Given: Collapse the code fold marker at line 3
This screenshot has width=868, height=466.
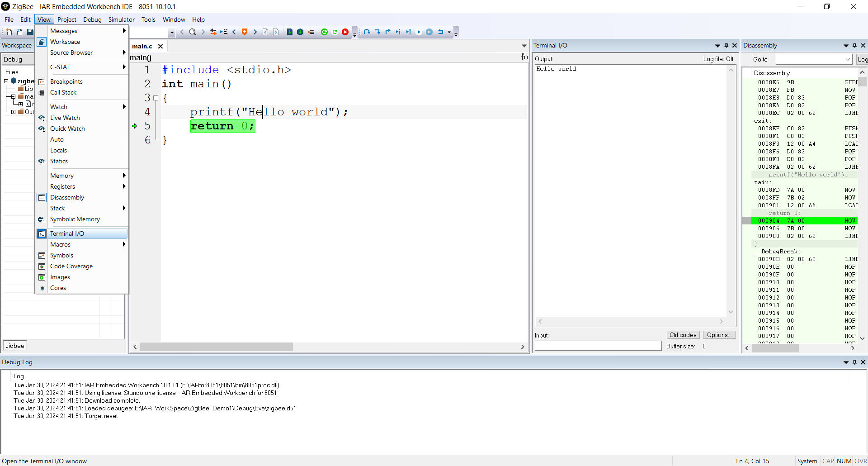Looking at the screenshot, I should click(156, 98).
